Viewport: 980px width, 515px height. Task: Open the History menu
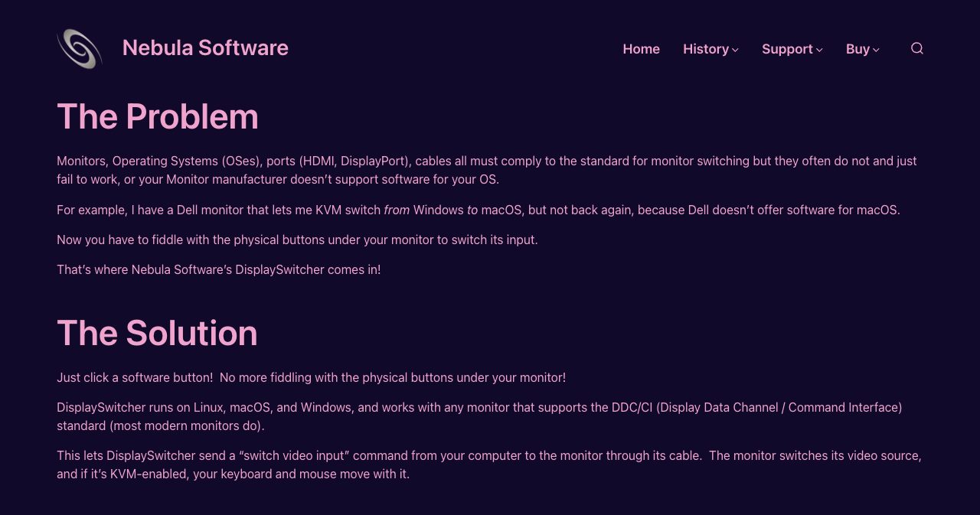[706, 49]
